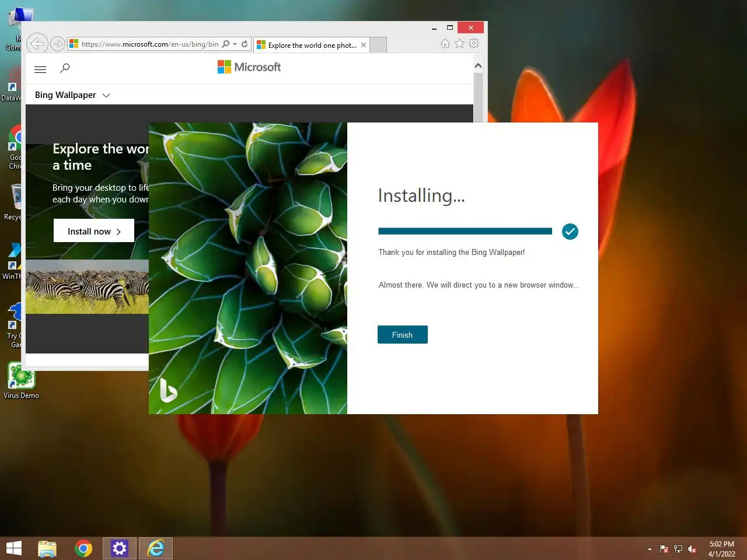Click the Home icon in Internet Explorer
Image resolution: width=747 pixels, height=560 pixels.
[x=445, y=44]
